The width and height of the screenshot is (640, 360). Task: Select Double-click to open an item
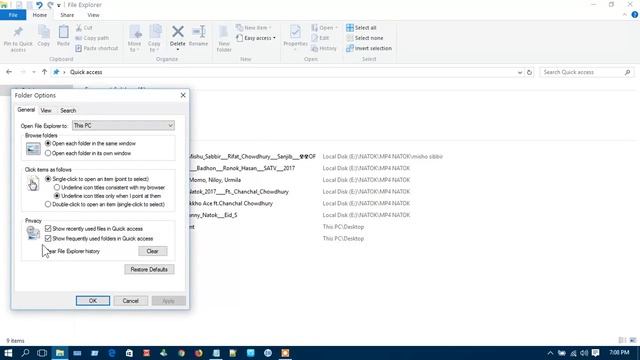point(48,204)
